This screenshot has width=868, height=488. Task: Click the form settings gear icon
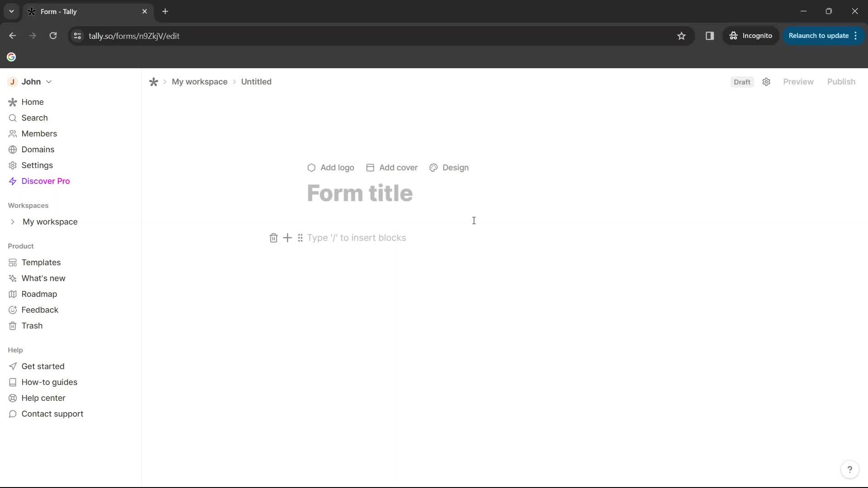766,82
